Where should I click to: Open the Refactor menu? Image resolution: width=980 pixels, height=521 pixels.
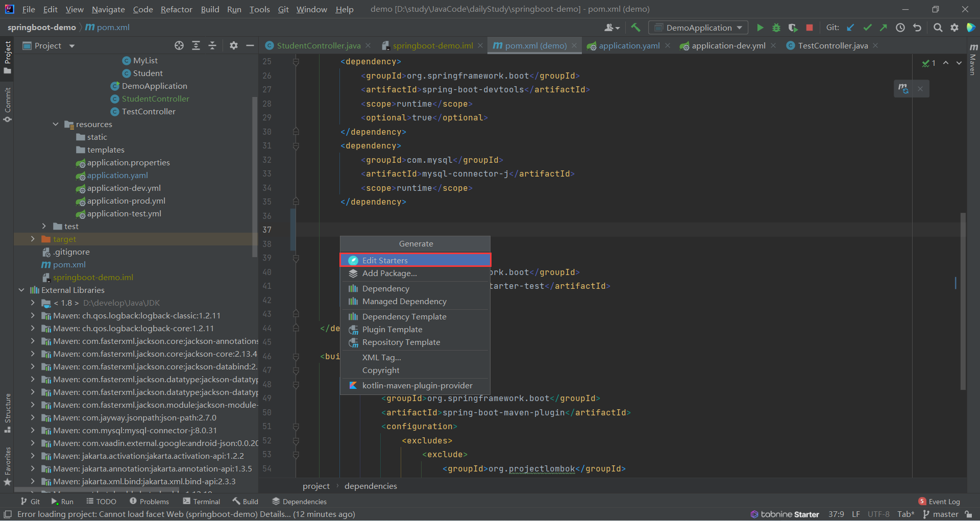176,9
